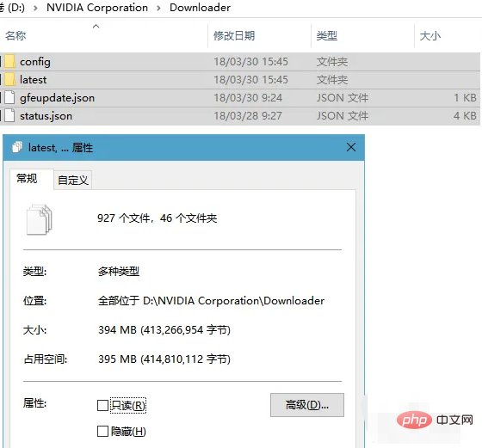Select the latest folder name
Viewport: 482px width, 448px height.
[34, 80]
